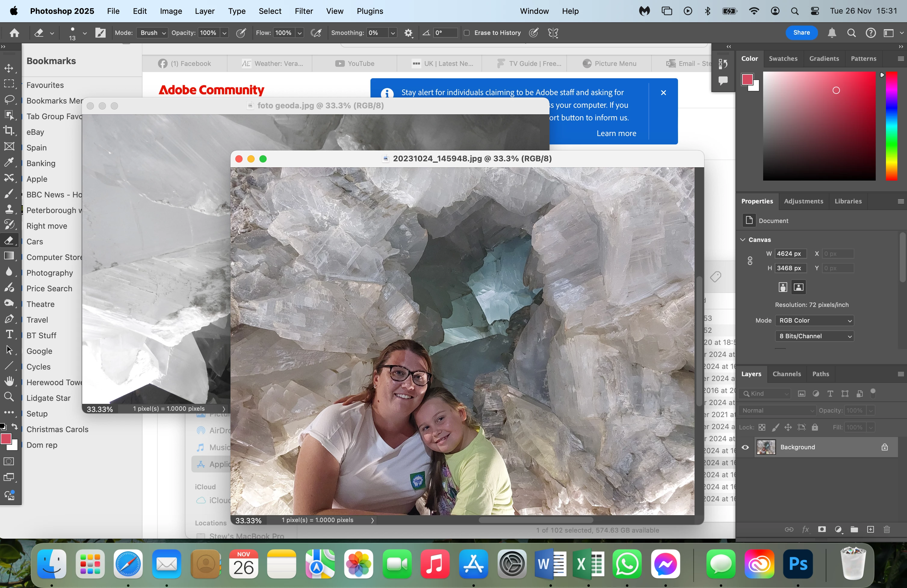Select the Crop tool

(x=9, y=131)
